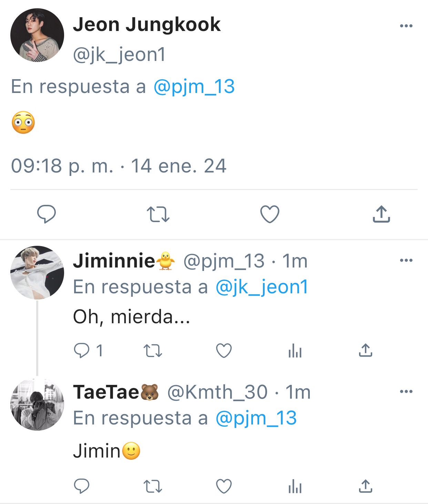This screenshot has width=428, height=504.
Task: Share Jeon Jungkook's main tweet
Action: tap(381, 214)
